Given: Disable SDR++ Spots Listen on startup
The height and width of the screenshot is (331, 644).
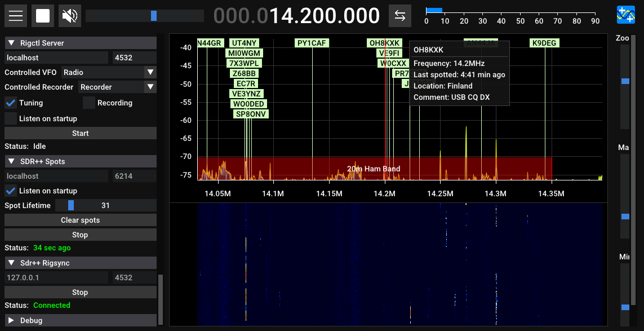Looking at the screenshot, I should point(11,191).
